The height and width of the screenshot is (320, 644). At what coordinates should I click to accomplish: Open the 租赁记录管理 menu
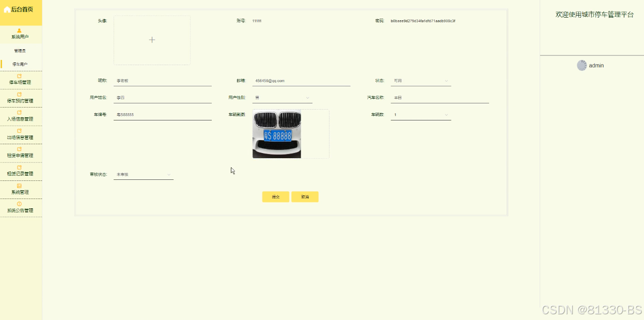click(x=21, y=171)
